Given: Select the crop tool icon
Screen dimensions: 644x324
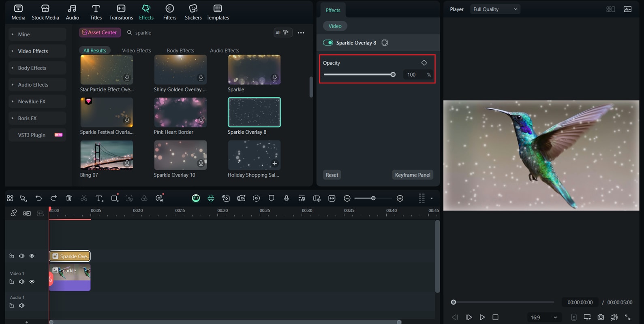Looking at the screenshot, I should pos(115,198).
